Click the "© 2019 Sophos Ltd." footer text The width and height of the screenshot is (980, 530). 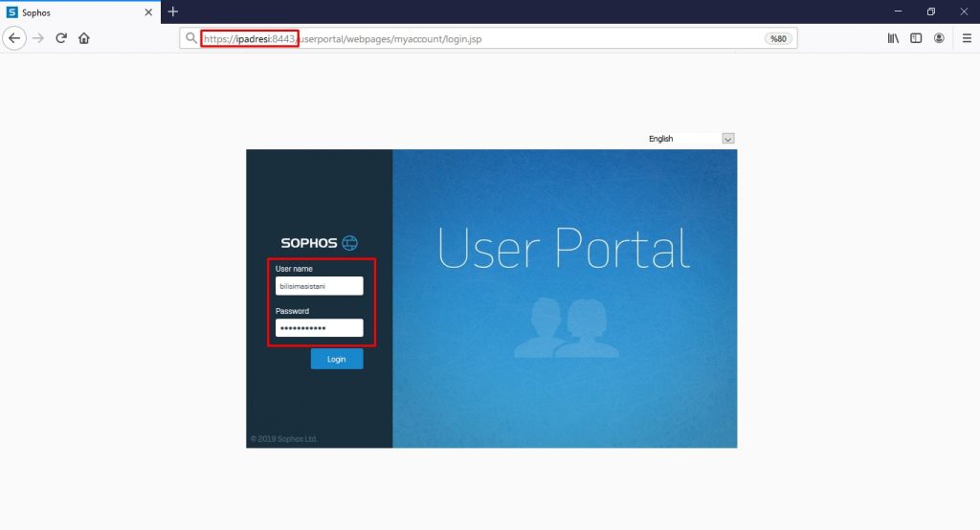[x=283, y=439]
